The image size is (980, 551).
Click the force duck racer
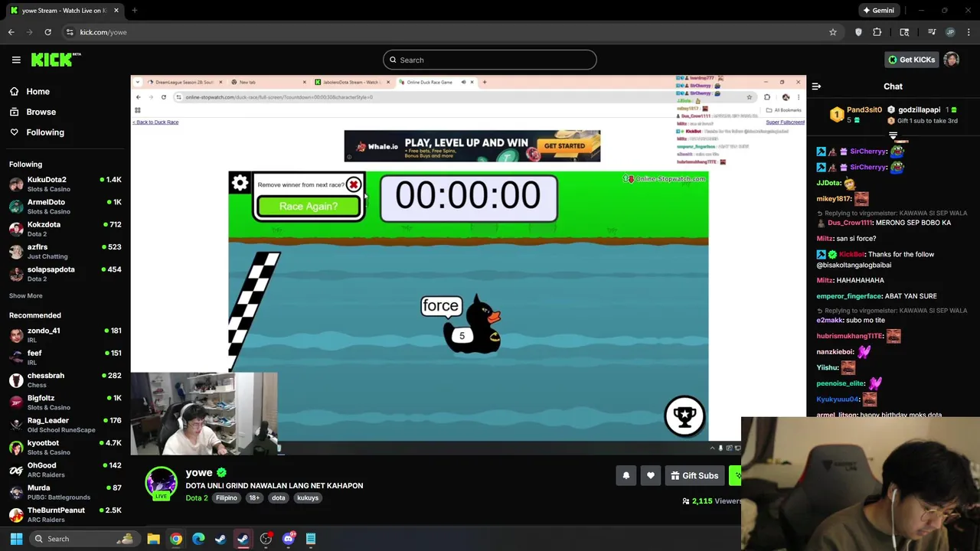[473, 324]
